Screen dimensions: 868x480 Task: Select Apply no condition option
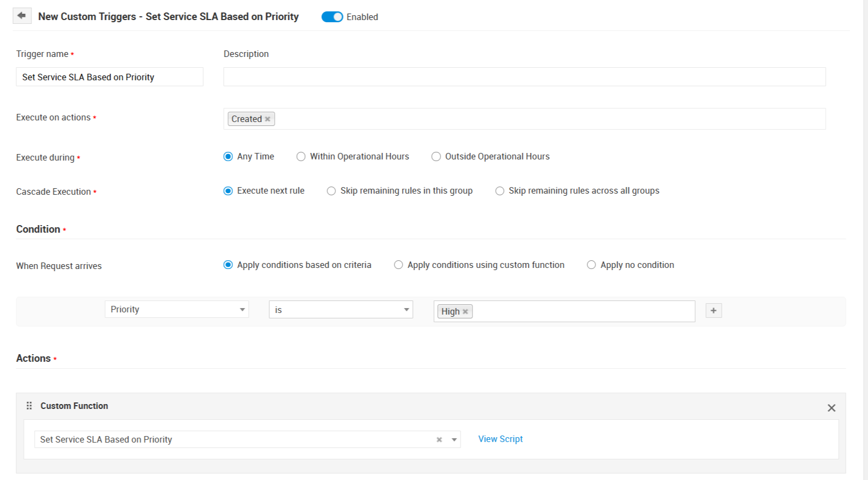point(592,265)
